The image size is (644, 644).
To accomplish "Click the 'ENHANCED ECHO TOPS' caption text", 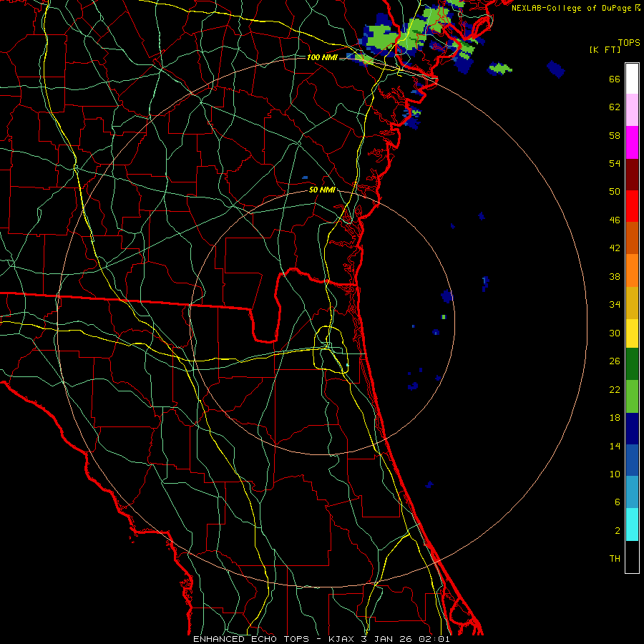I will point(251,639).
